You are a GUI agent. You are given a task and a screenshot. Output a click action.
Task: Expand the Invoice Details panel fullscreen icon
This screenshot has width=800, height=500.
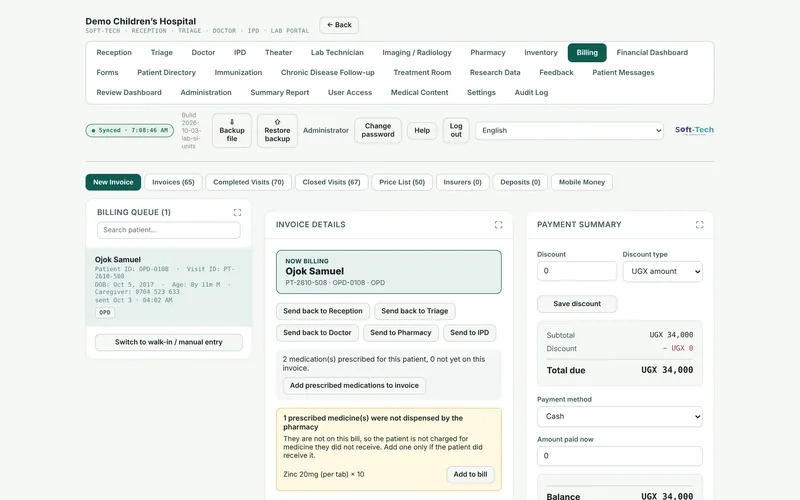point(498,224)
